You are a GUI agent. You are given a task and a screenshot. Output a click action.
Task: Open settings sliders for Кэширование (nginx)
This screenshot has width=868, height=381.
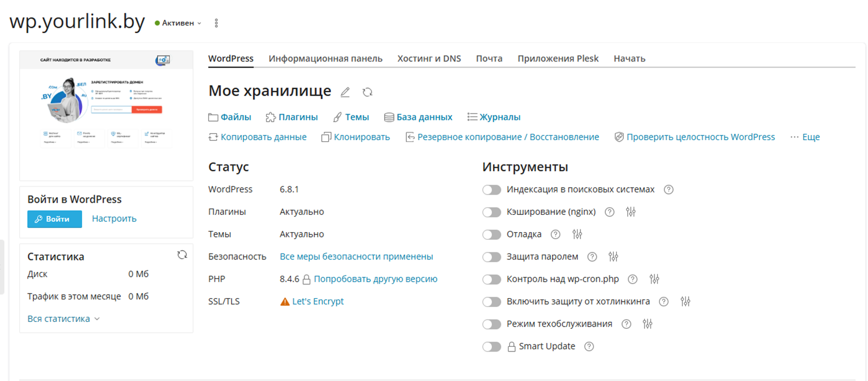click(x=631, y=212)
